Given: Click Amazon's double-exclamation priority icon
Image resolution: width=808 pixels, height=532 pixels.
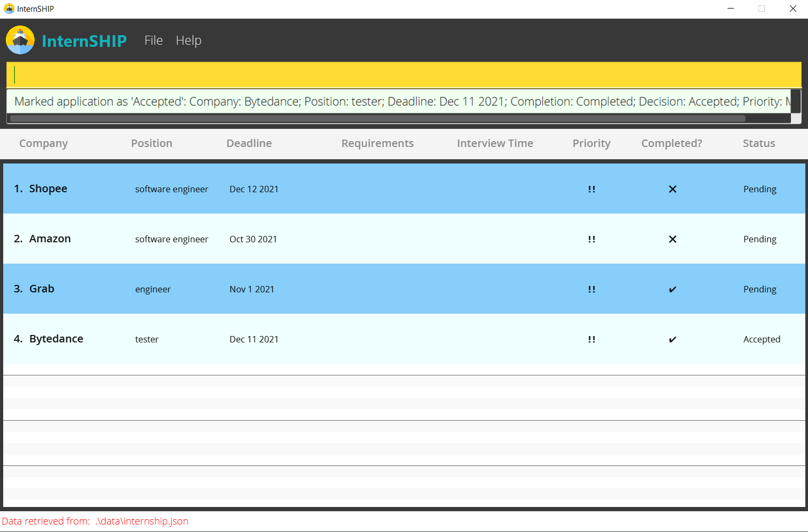Looking at the screenshot, I should [x=592, y=239].
